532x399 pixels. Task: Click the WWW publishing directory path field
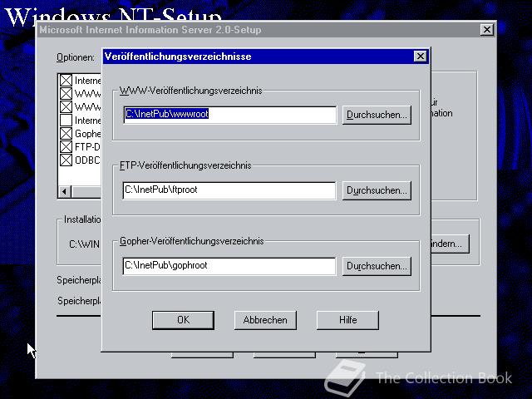coord(229,115)
